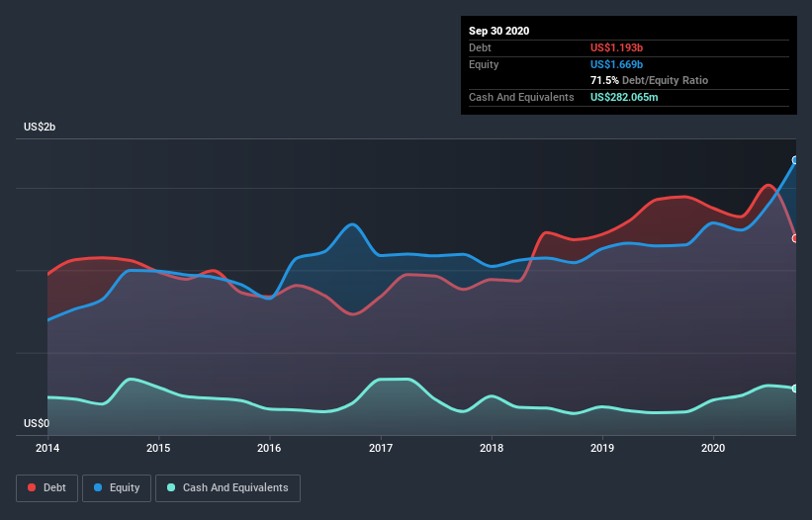Click the US$0 axis label
The image size is (812, 520).
(x=37, y=423)
